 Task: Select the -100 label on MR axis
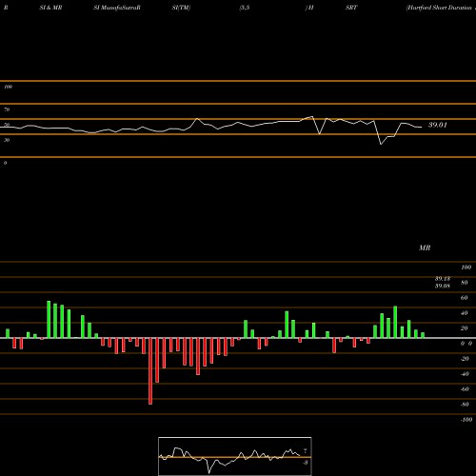[466, 420]
